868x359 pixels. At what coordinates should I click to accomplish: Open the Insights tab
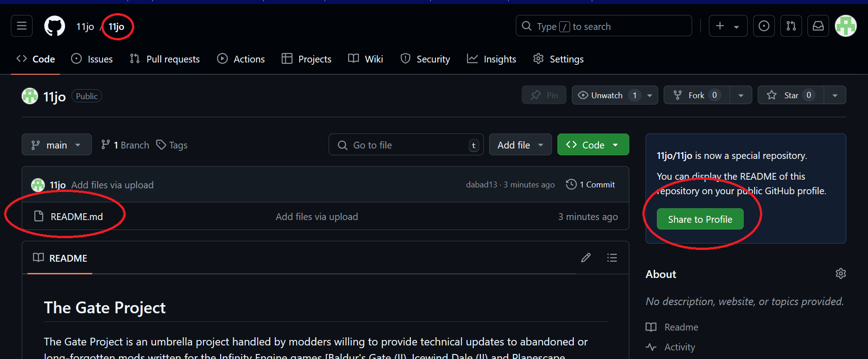pyautogui.click(x=491, y=59)
